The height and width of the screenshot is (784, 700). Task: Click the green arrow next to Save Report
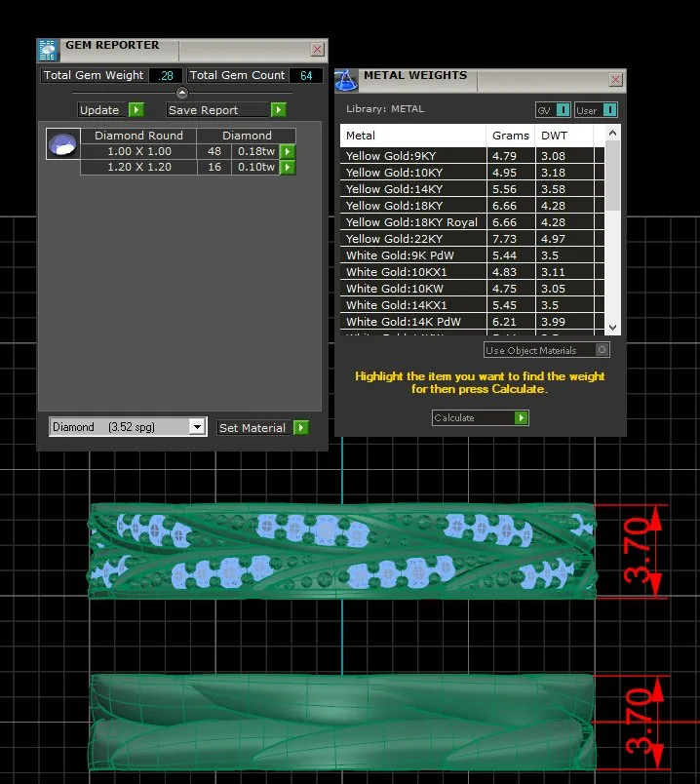click(279, 109)
